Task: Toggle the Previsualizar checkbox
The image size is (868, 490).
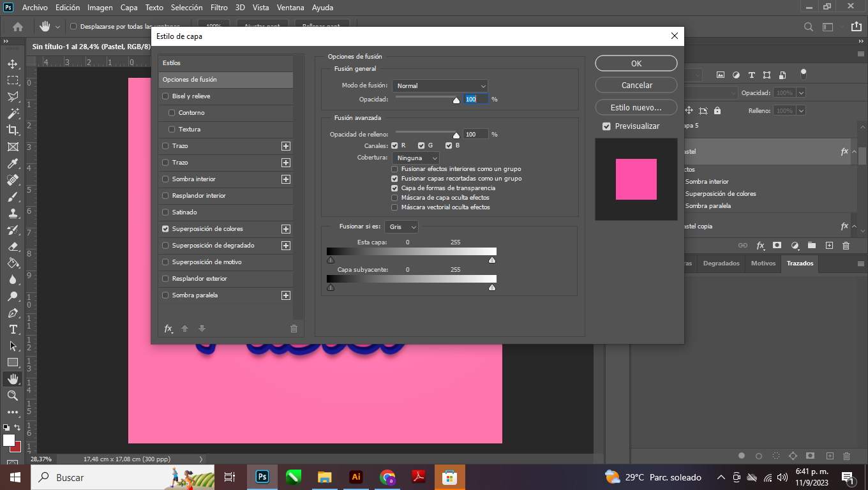Action: [606, 126]
